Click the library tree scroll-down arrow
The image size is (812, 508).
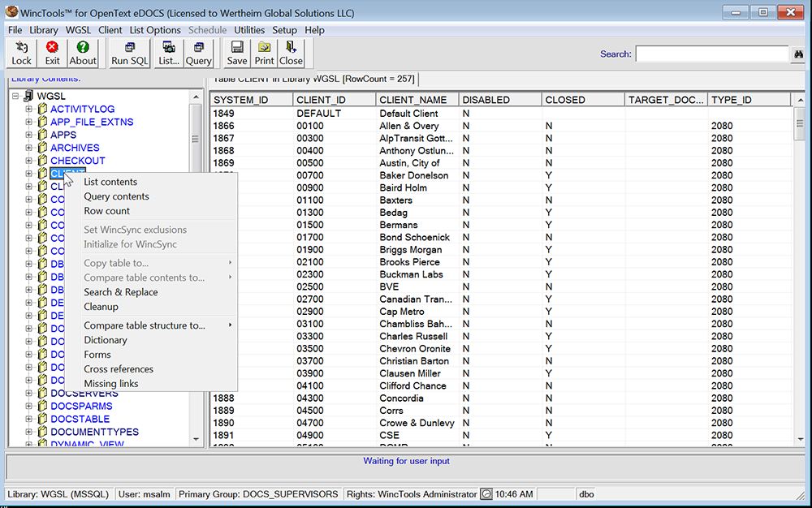[x=196, y=439]
